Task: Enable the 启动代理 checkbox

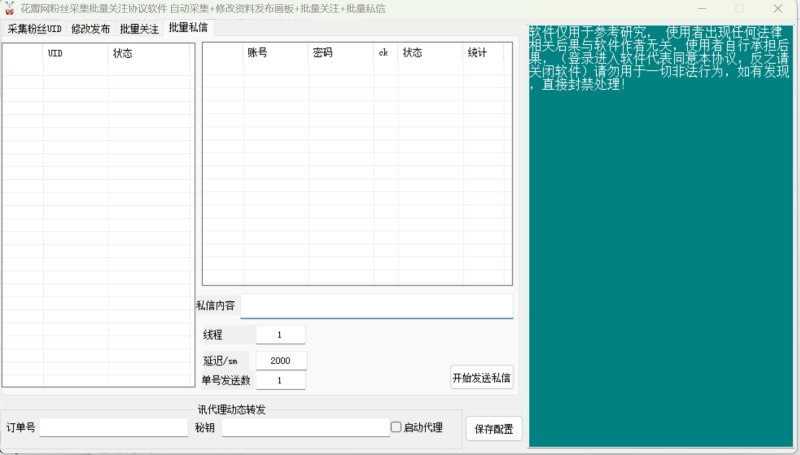Action: 396,427
